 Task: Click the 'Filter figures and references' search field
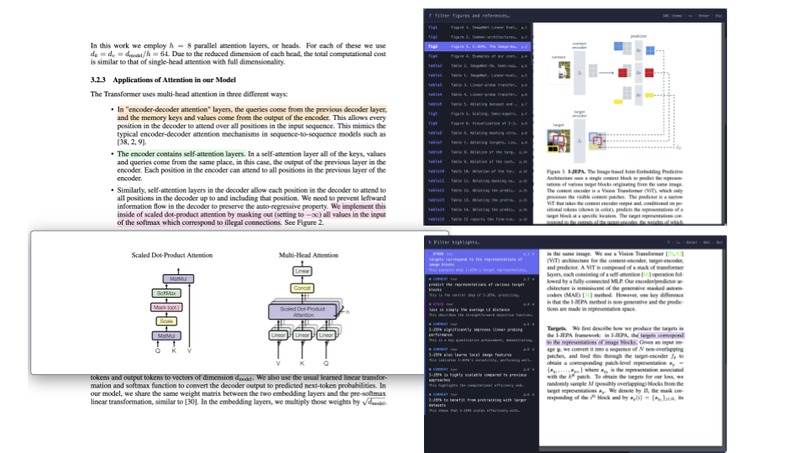pos(545,15)
